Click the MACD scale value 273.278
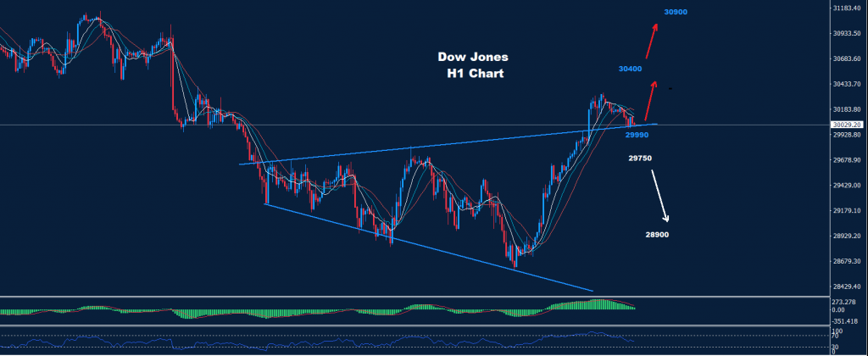 pos(844,303)
